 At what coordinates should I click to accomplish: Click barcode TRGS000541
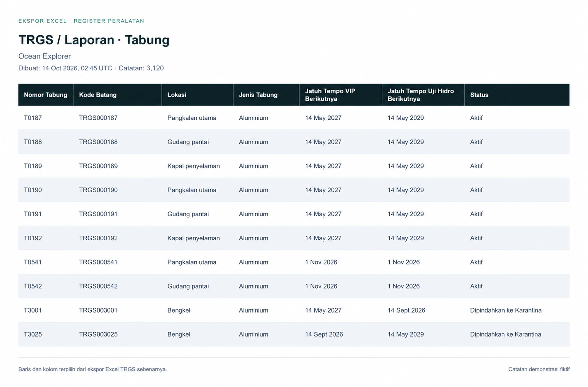click(98, 262)
